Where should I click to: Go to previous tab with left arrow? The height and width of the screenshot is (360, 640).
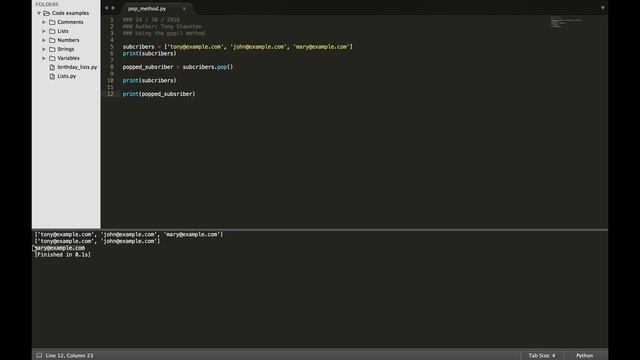107,8
